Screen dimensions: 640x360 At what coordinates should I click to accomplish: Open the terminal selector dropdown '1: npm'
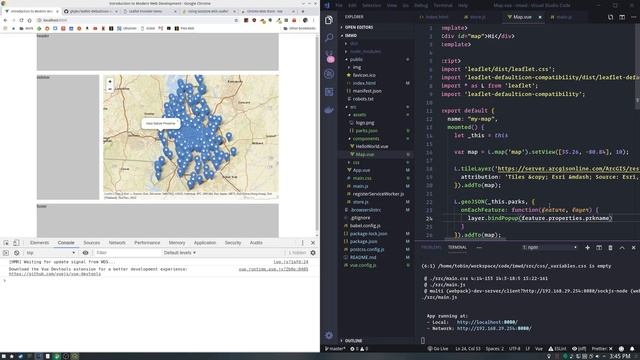pyautogui.click(x=549, y=247)
